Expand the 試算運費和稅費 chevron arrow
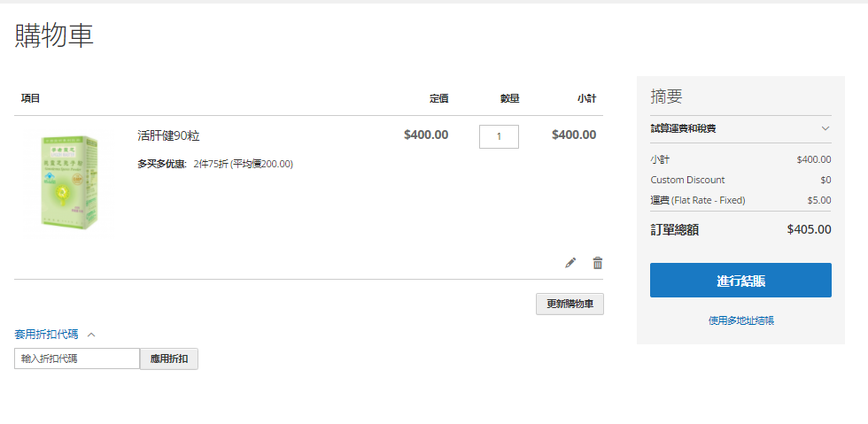This screenshot has height=424, width=868. click(x=825, y=128)
